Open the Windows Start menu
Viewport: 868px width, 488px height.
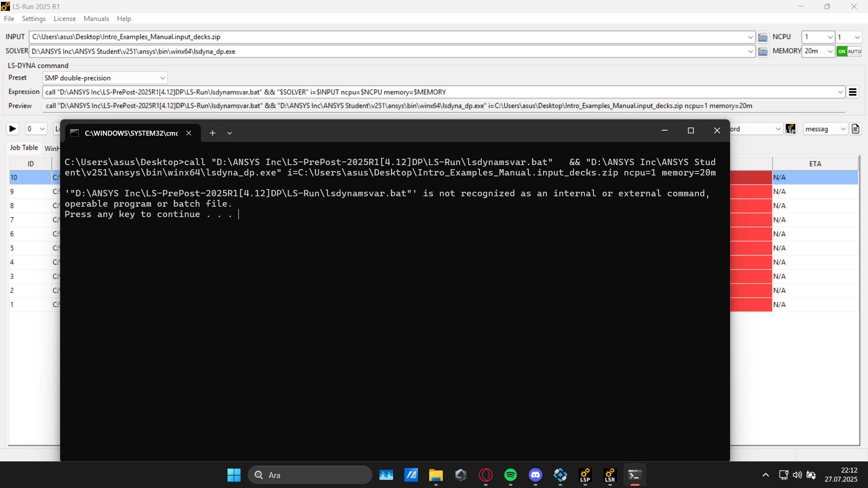click(234, 475)
